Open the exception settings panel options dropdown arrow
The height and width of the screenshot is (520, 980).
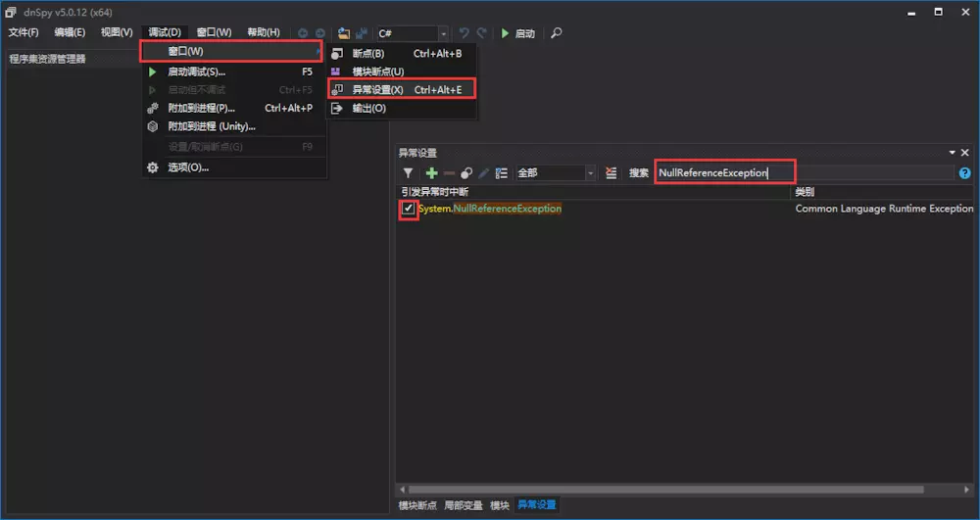pos(952,153)
